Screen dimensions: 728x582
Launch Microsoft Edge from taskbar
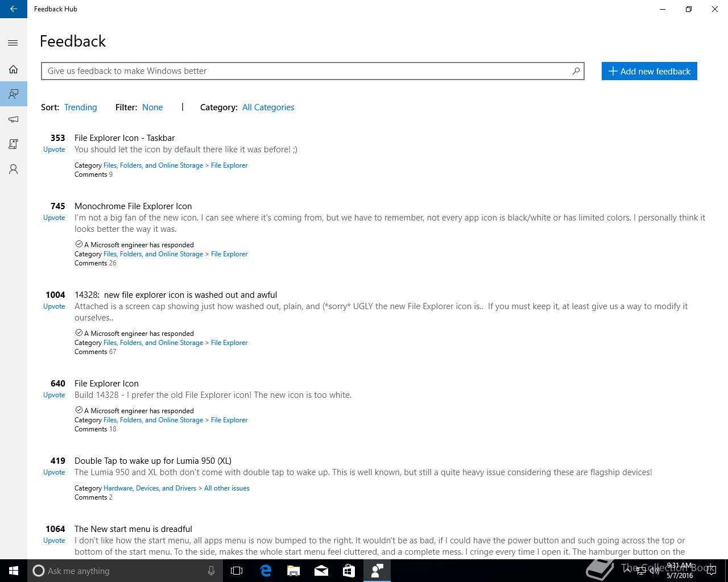(x=266, y=571)
